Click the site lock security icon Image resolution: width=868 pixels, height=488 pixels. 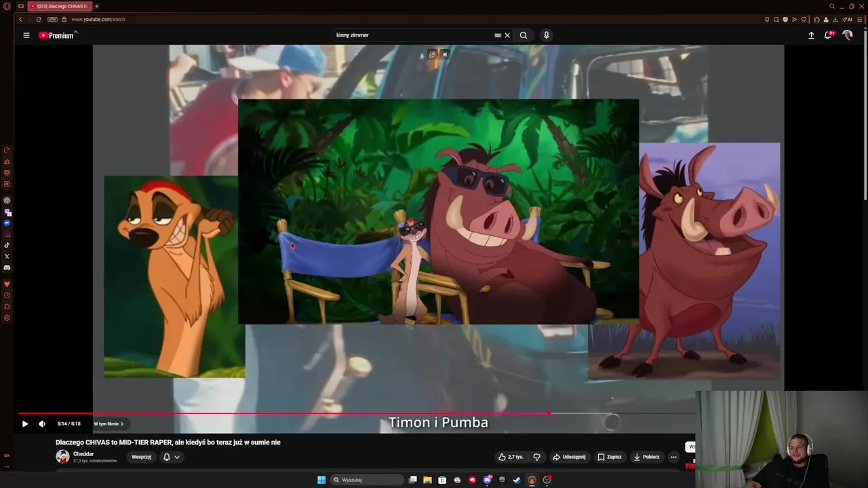tap(64, 19)
